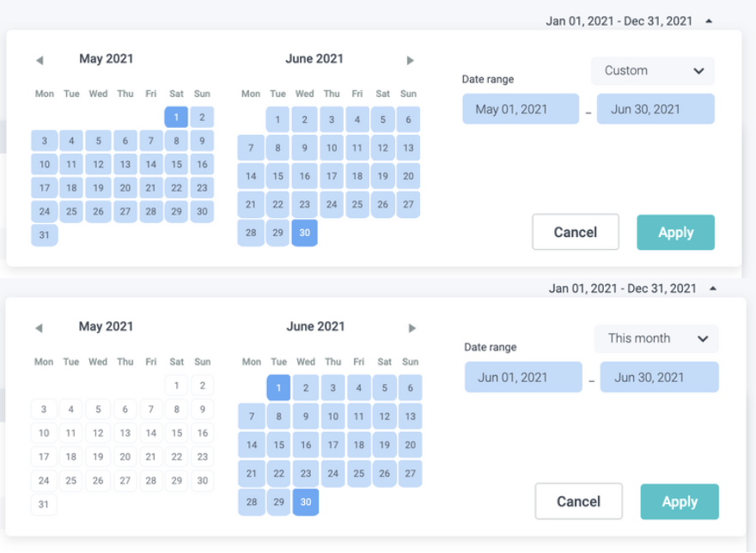The image size is (756, 553).
Task: Open the Custom range preset dropdown
Action: pos(653,71)
